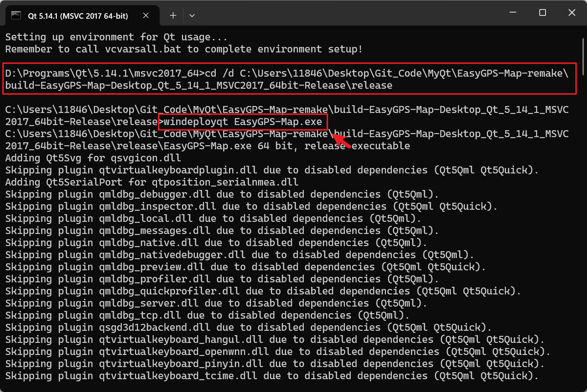587x392 pixels.
Task: Click the qmldbg_native.dll skipping line
Action: coord(216,243)
